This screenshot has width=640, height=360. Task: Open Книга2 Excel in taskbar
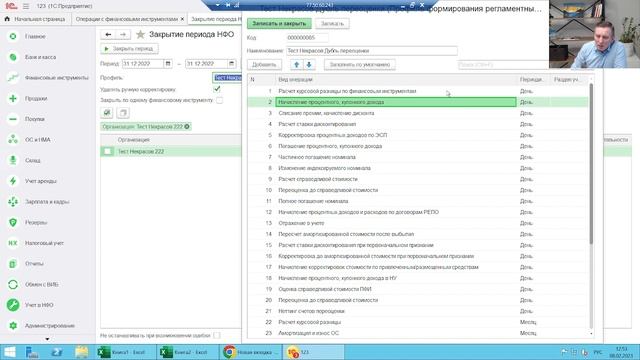(x=187, y=352)
